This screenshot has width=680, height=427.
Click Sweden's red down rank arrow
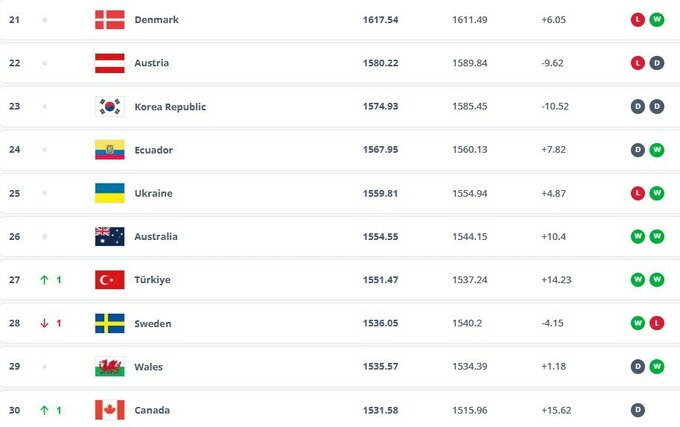[x=45, y=324]
